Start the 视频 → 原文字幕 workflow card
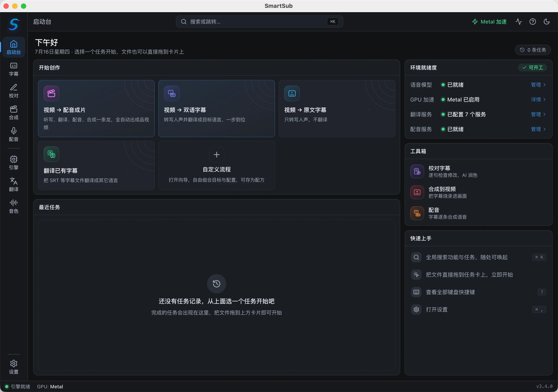Screen dimensions: 558x392 point(337,109)
